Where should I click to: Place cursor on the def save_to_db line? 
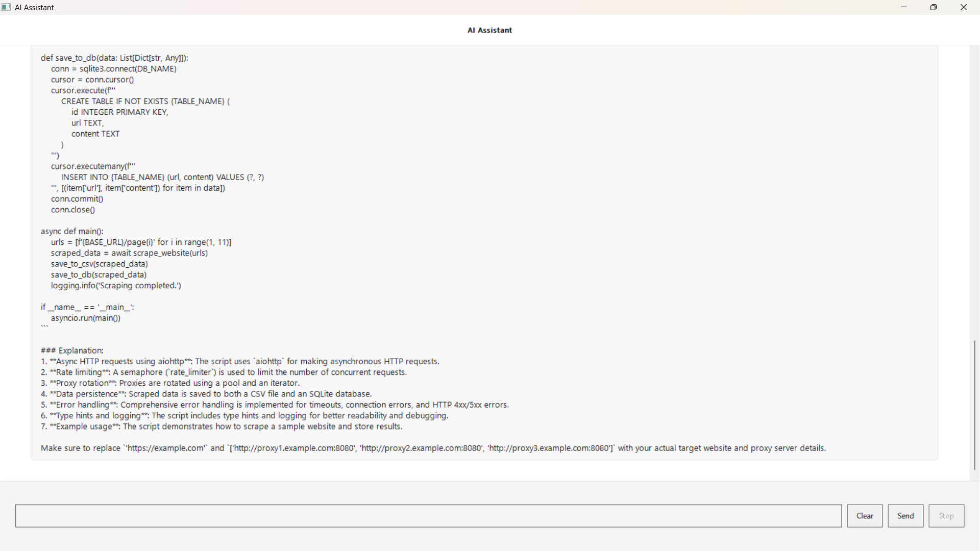coord(114,58)
